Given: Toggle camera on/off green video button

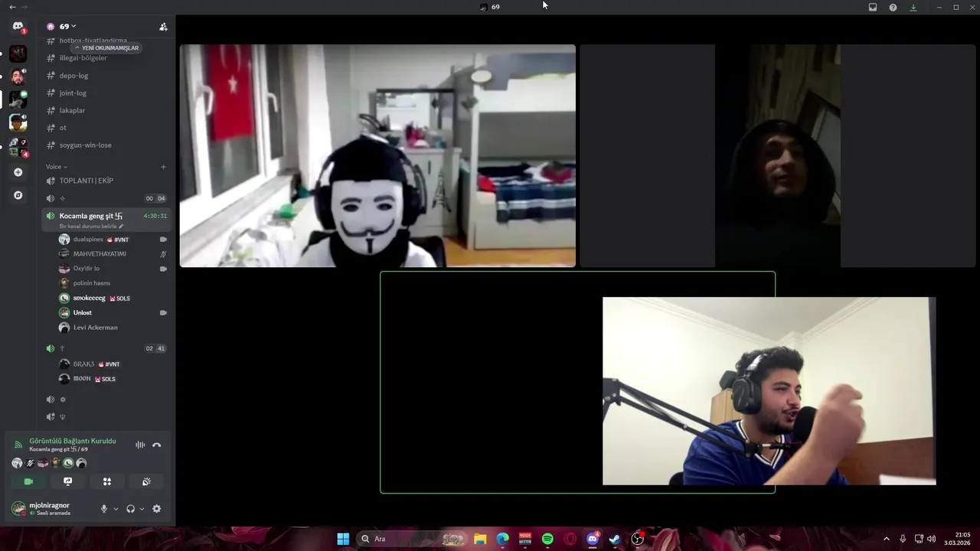Looking at the screenshot, I should 28,481.
